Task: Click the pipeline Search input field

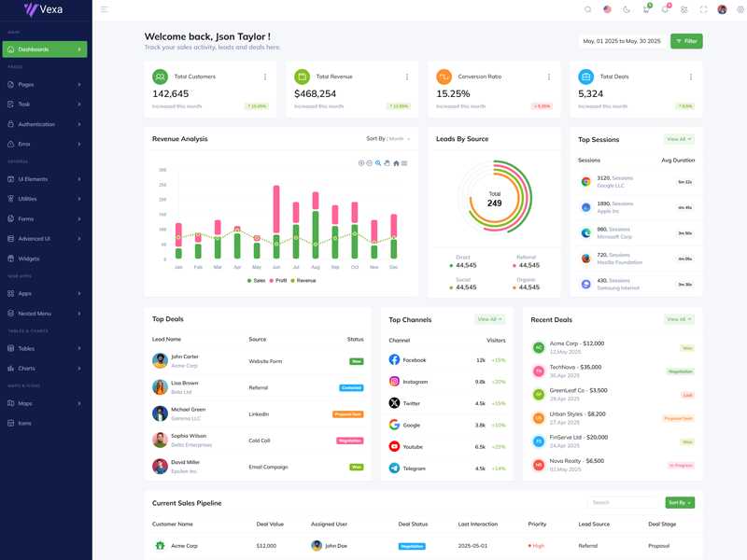Action: (623, 502)
